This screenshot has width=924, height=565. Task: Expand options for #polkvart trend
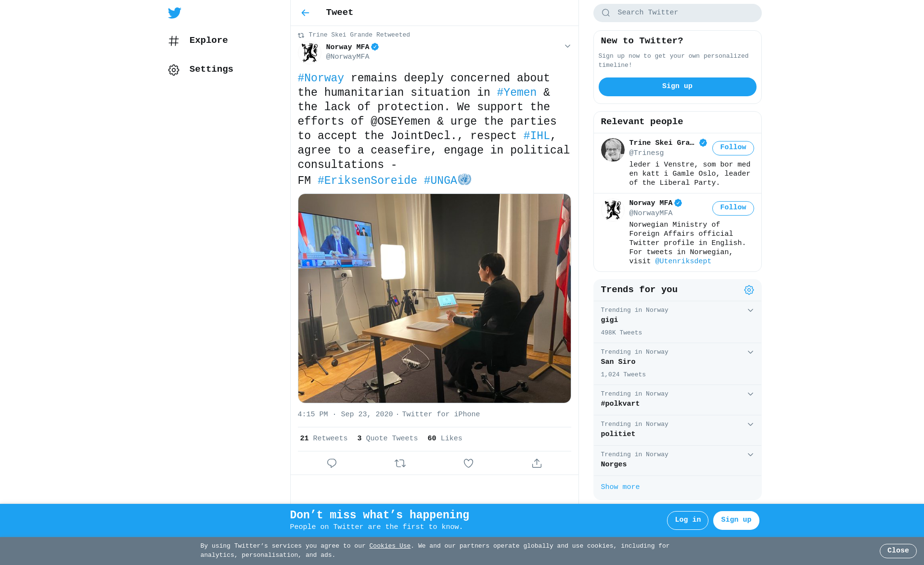click(750, 394)
